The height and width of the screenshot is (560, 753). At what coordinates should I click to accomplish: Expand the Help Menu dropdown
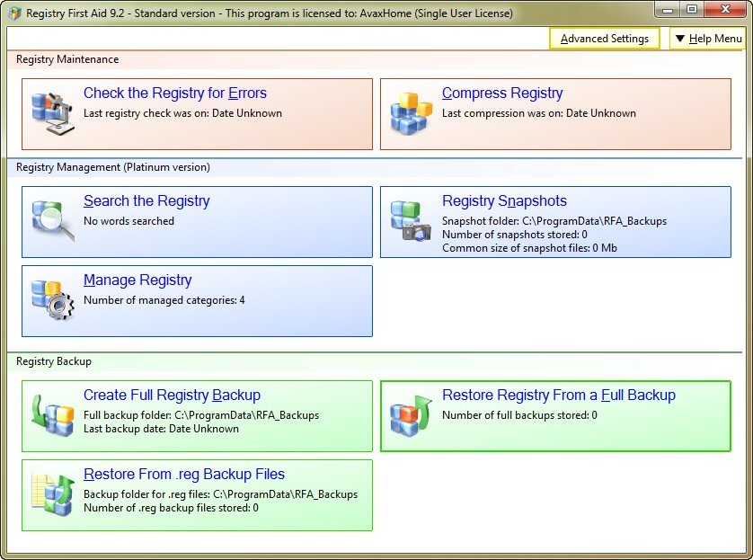tap(708, 39)
